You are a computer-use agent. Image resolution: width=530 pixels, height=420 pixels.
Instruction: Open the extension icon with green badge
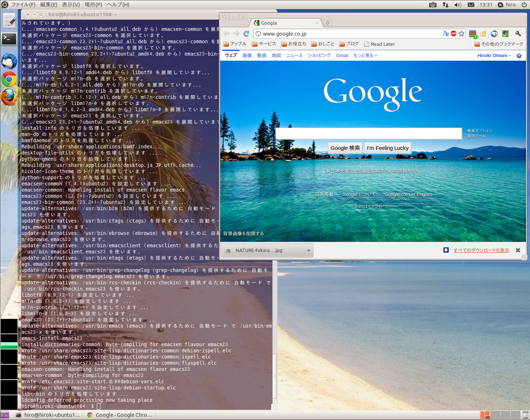tap(473, 34)
